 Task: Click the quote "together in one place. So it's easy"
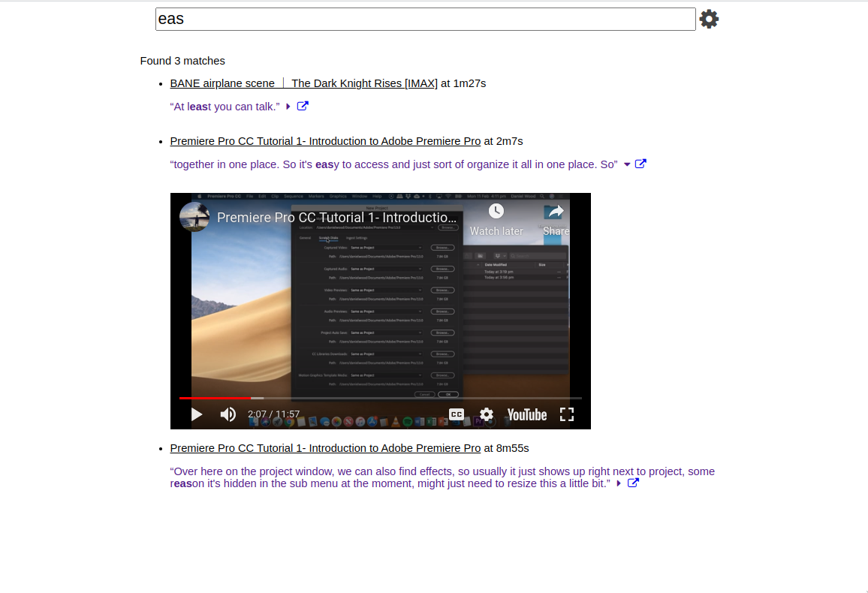click(393, 165)
